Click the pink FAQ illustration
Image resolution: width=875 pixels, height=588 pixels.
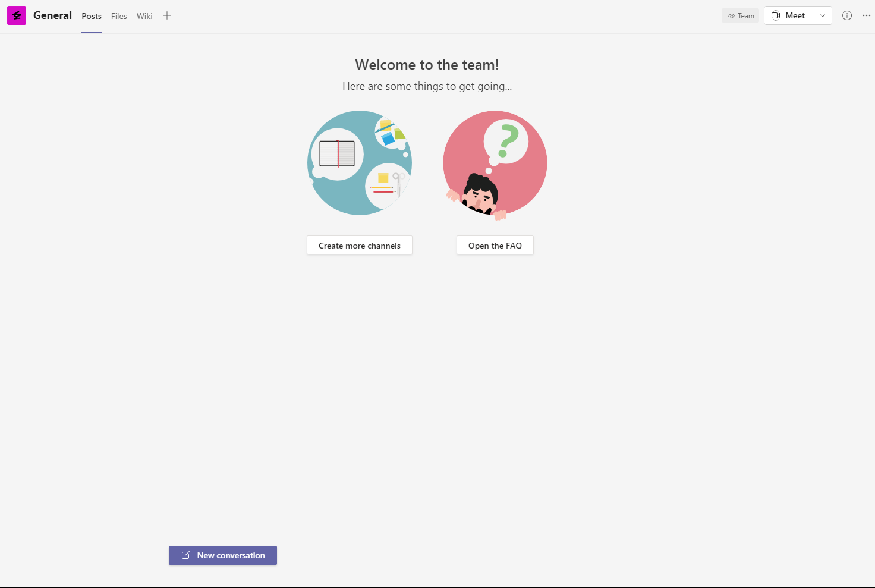(495, 162)
